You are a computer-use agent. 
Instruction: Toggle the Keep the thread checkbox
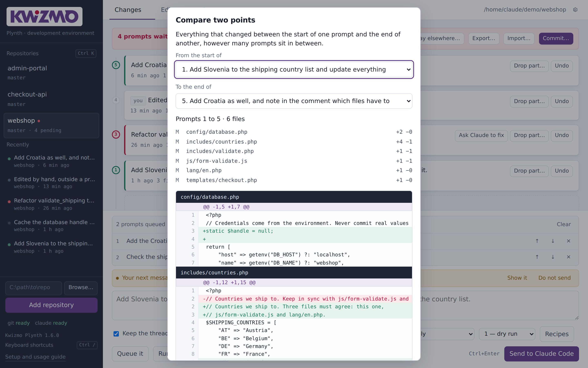coord(116,334)
